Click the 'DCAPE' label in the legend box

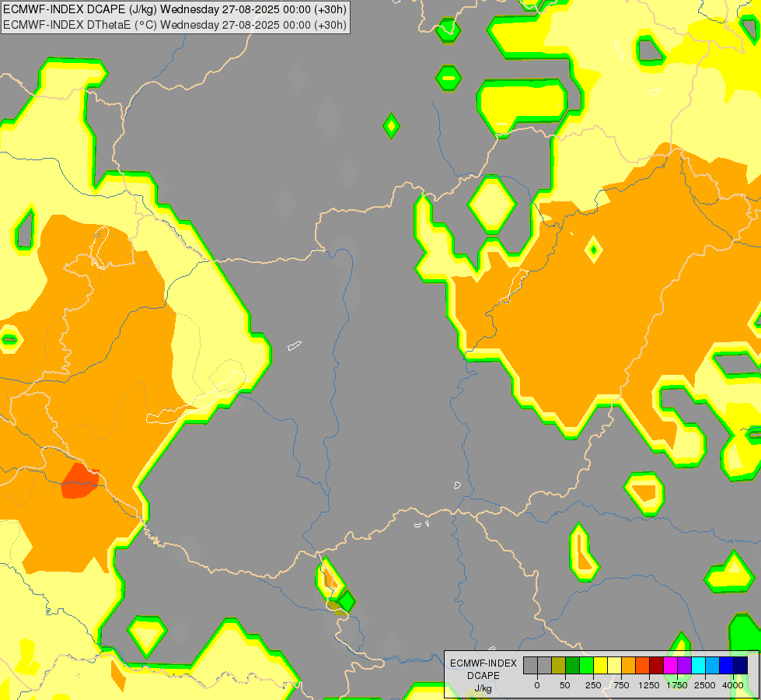[483, 676]
